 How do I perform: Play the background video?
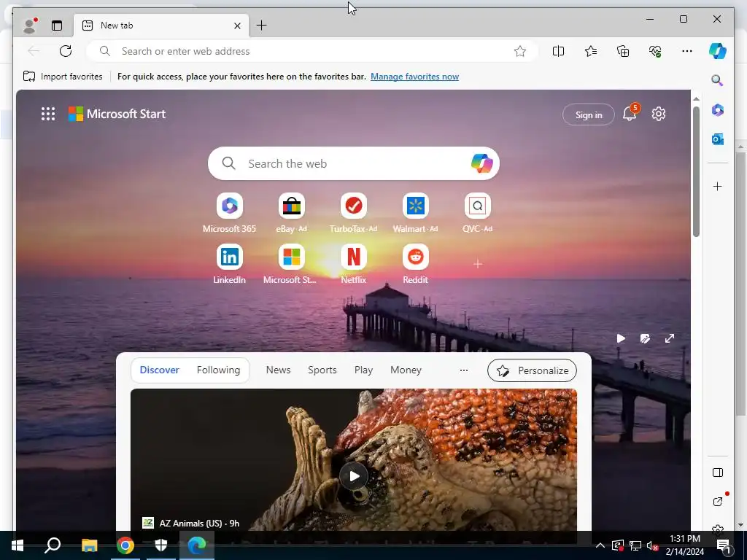tap(621, 338)
